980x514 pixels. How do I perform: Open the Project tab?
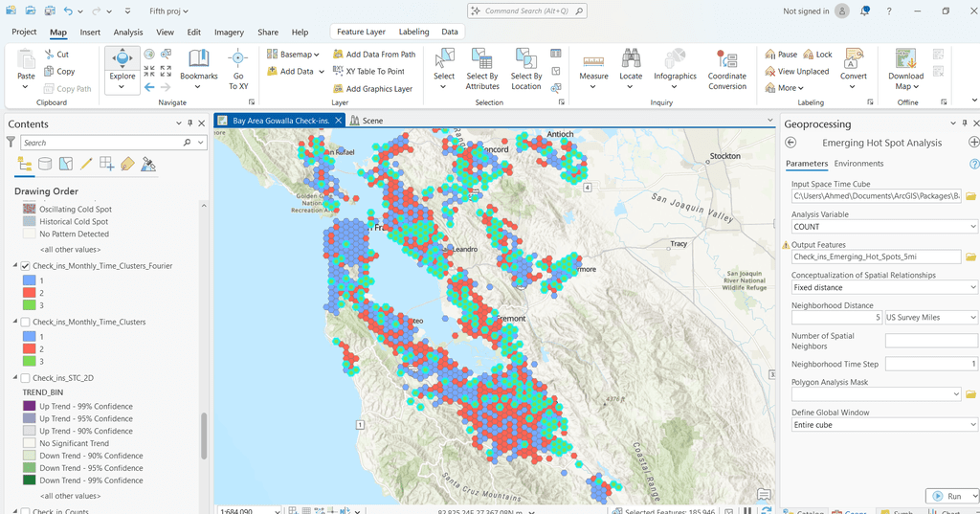[24, 32]
